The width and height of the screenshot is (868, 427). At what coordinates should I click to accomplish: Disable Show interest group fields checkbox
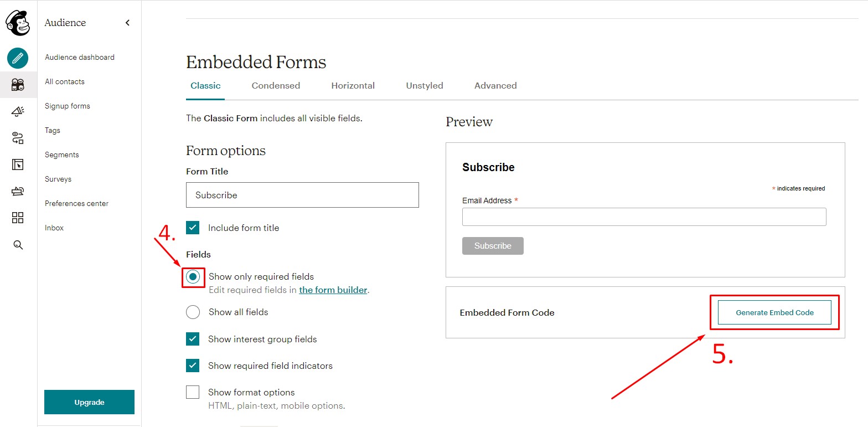[193, 339]
